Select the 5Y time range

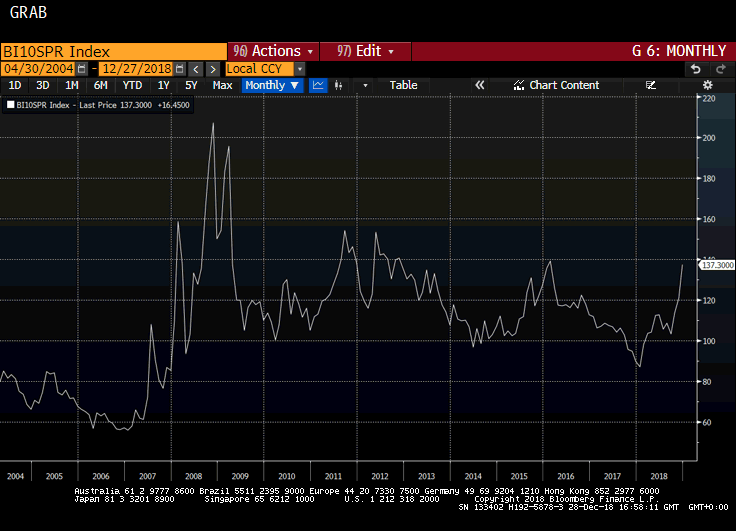[x=191, y=85]
